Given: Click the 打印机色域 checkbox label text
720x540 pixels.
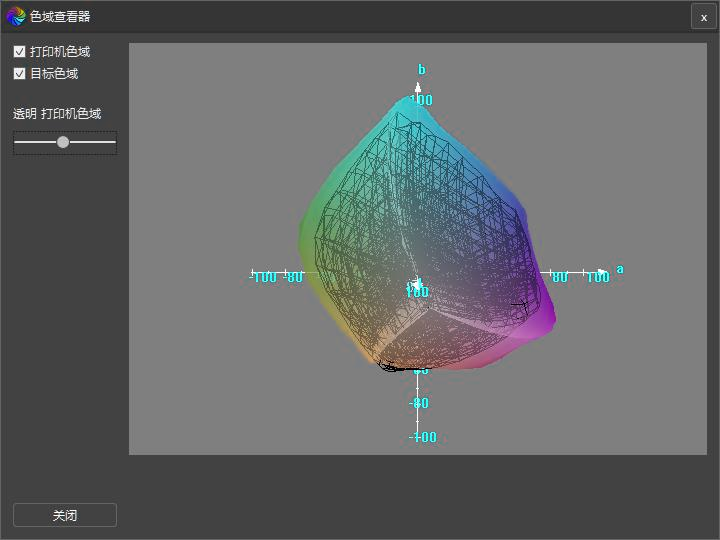Looking at the screenshot, I should click(60, 51).
